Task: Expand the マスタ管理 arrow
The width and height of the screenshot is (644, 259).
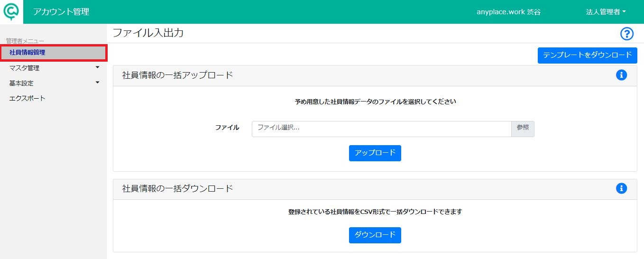Action: 98,67
